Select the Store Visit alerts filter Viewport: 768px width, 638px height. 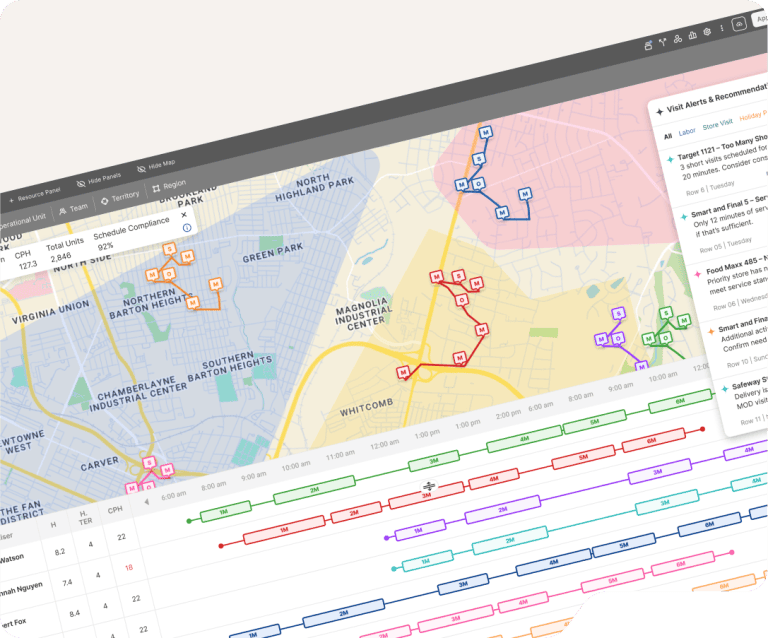click(718, 124)
